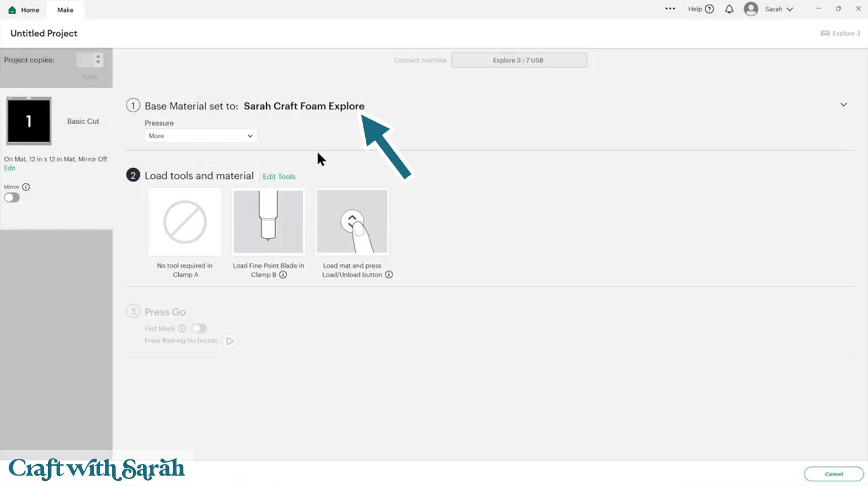Edit the mat settings link
Image resolution: width=868 pixels, height=486 pixels.
pyautogui.click(x=10, y=168)
